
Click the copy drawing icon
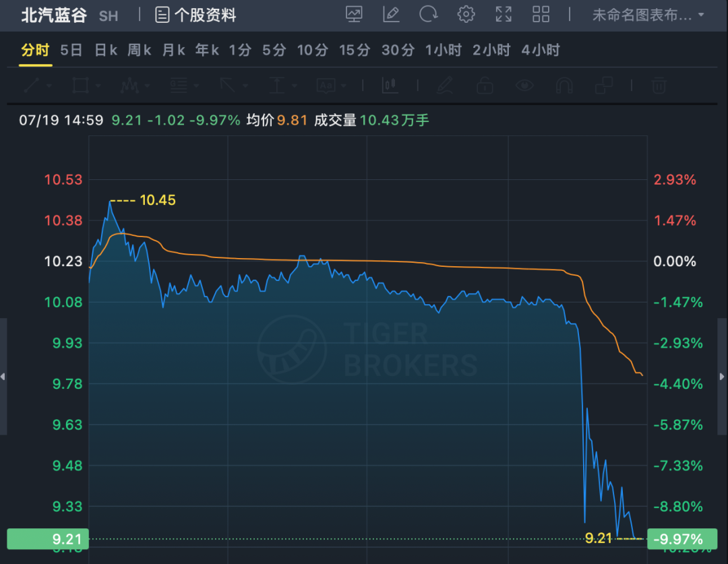(604, 86)
